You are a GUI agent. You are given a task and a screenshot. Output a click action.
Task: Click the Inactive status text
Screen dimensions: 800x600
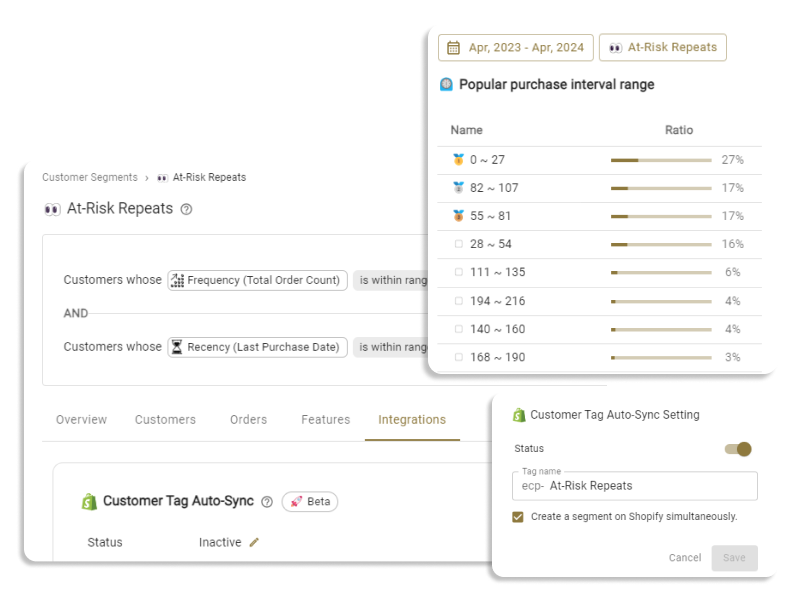(x=220, y=542)
